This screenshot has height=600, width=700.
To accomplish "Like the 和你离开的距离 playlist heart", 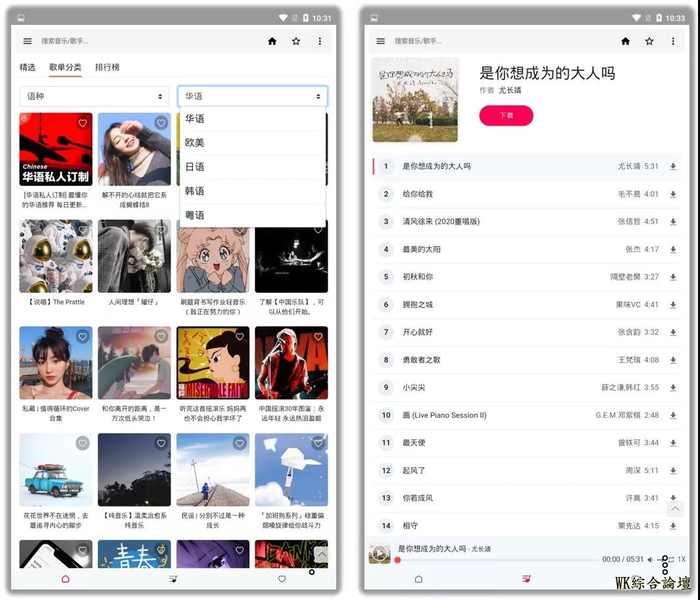I will [x=161, y=336].
